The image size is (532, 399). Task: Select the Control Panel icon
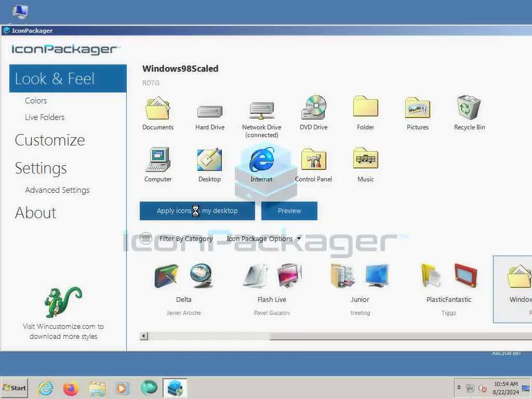click(313, 159)
